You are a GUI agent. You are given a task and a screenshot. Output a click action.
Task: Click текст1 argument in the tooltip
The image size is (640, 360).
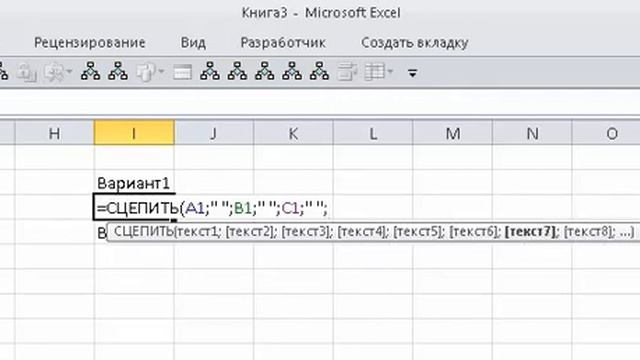click(x=198, y=232)
